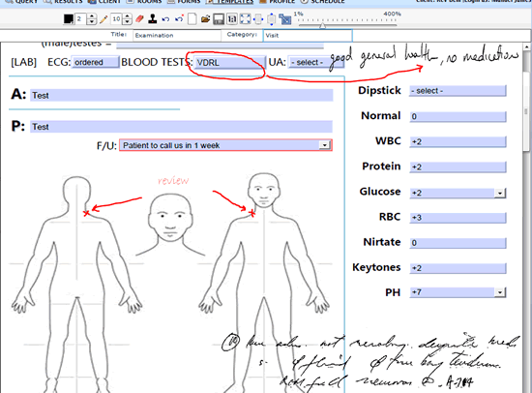
Task: Increase pen width with the up arrow
Action: point(91,16)
